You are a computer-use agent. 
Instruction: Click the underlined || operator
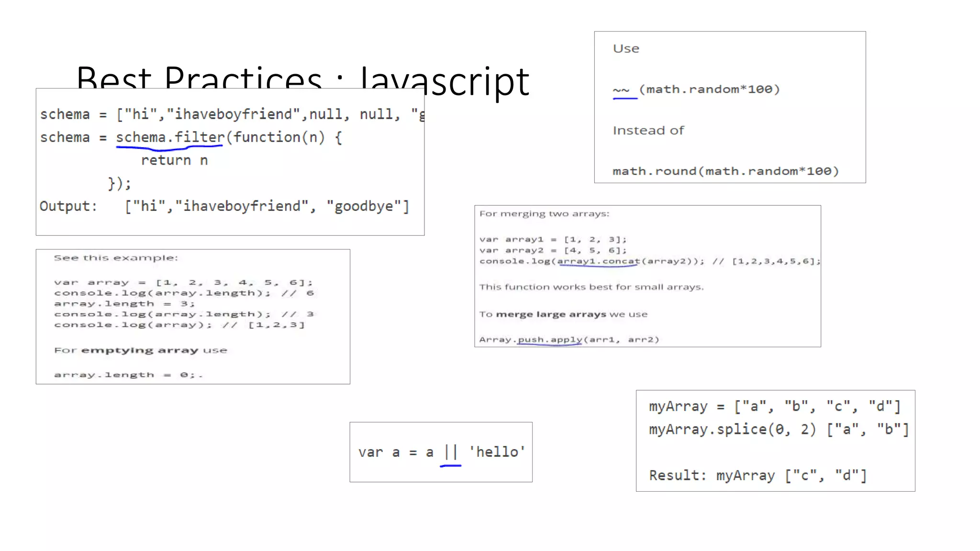450,452
